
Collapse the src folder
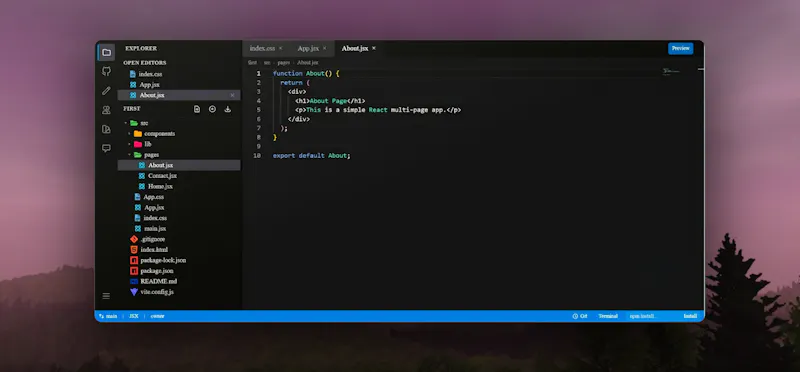[126, 123]
